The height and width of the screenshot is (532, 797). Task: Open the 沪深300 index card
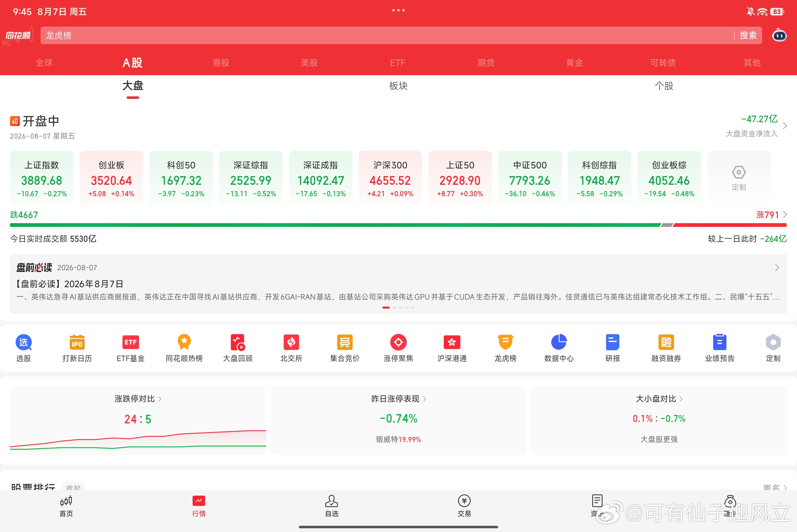pyautogui.click(x=390, y=178)
